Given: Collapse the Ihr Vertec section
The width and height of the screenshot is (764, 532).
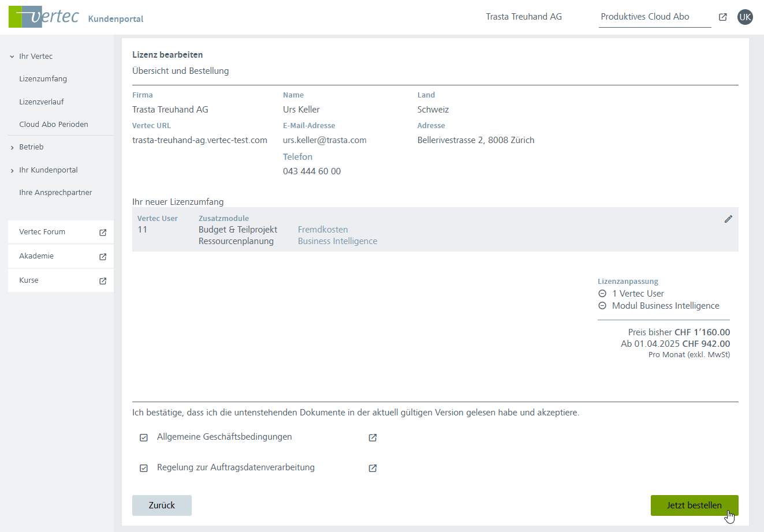Looking at the screenshot, I should click(12, 57).
